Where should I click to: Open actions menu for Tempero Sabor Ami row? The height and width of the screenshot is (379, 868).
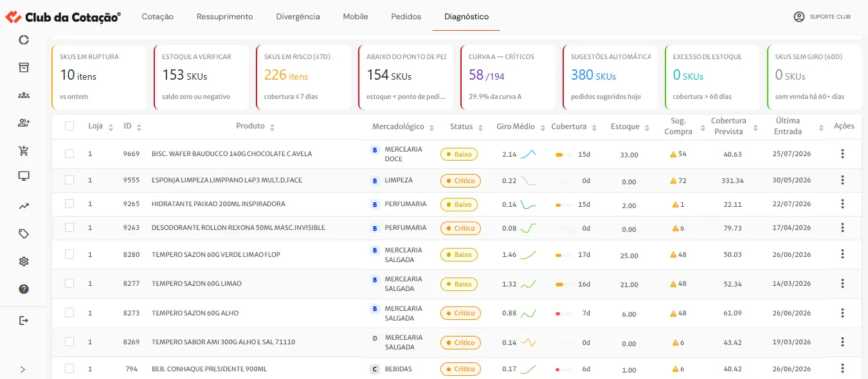coord(842,342)
